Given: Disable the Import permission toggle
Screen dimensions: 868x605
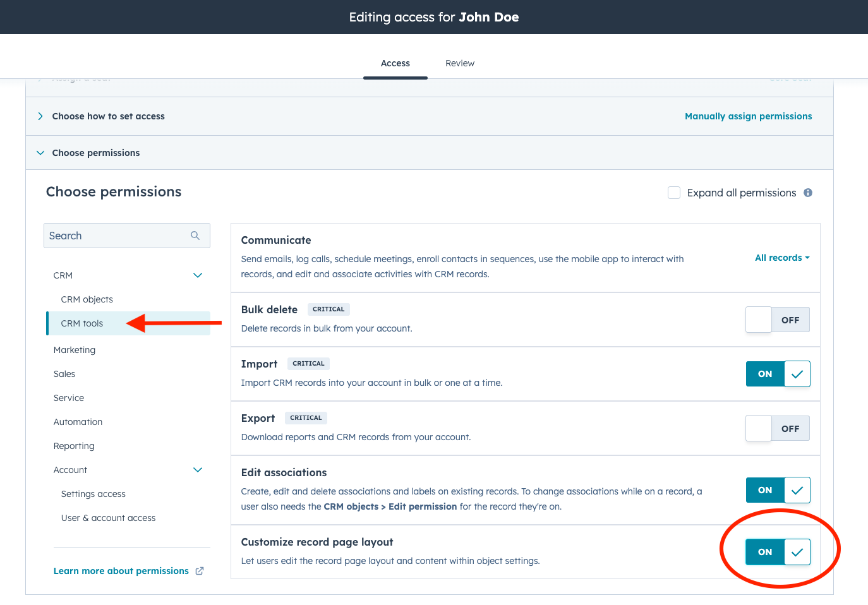Looking at the screenshot, I should click(778, 374).
